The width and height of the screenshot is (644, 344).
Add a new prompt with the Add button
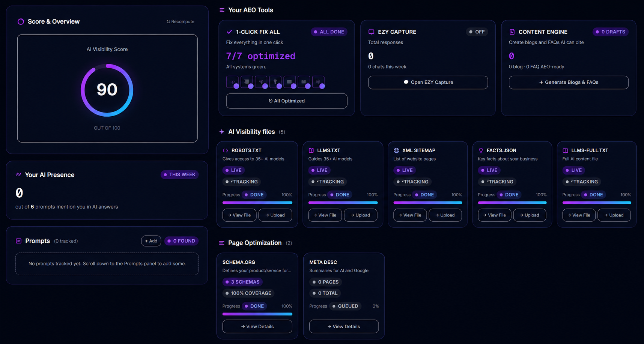click(151, 241)
